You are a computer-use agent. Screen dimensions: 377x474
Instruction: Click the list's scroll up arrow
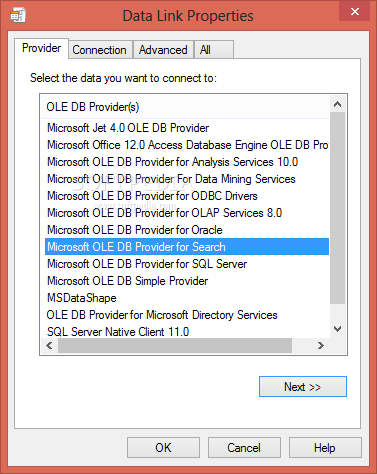pyautogui.click(x=337, y=104)
